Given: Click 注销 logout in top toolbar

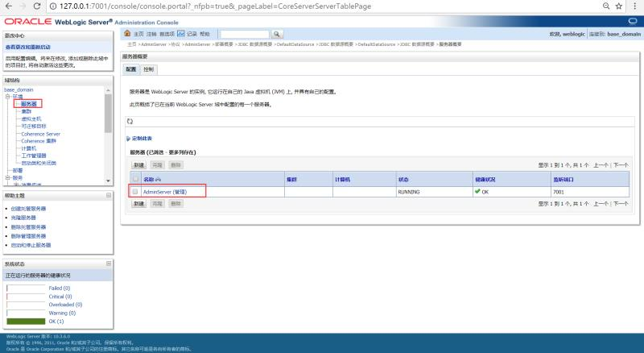Looking at the screenshot, I should pos(151,34).
